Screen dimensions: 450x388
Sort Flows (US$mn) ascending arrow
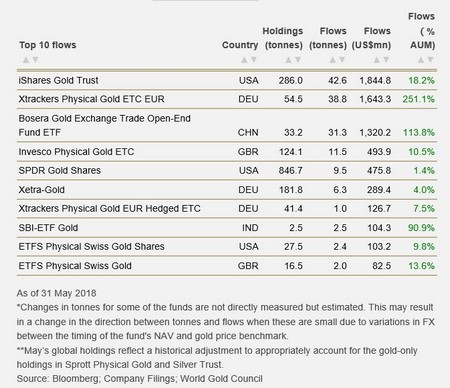(377, 60)
